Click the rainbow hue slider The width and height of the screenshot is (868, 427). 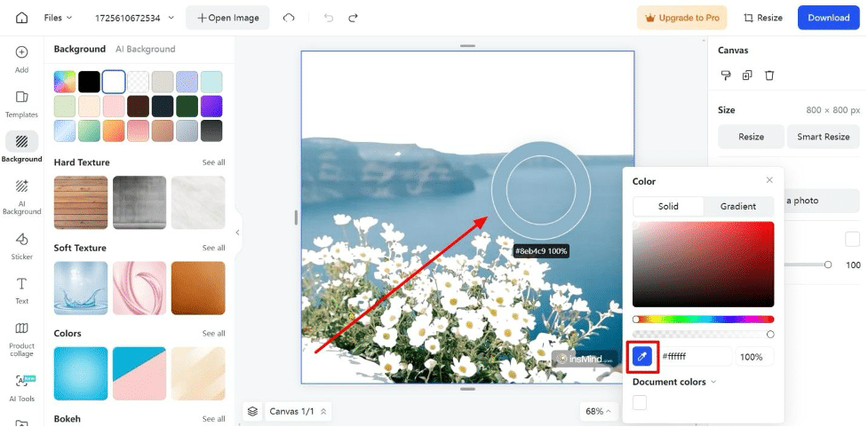(x=703, y=319)
